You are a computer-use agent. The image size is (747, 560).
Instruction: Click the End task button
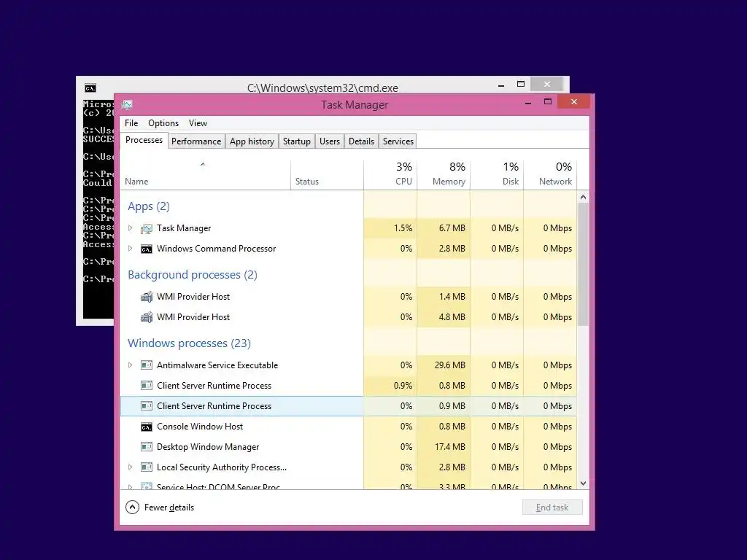click(x=552, y=507)
